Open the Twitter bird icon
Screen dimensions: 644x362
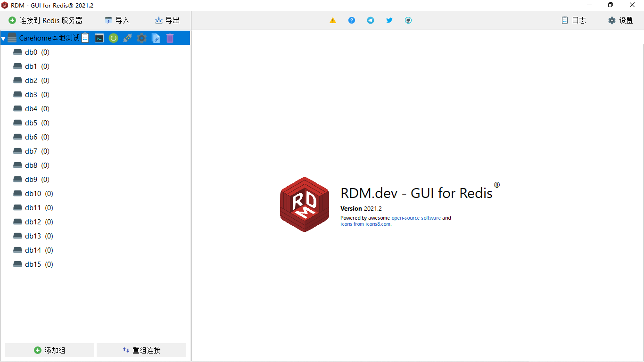pyautogui.click(x=389, y=20)
